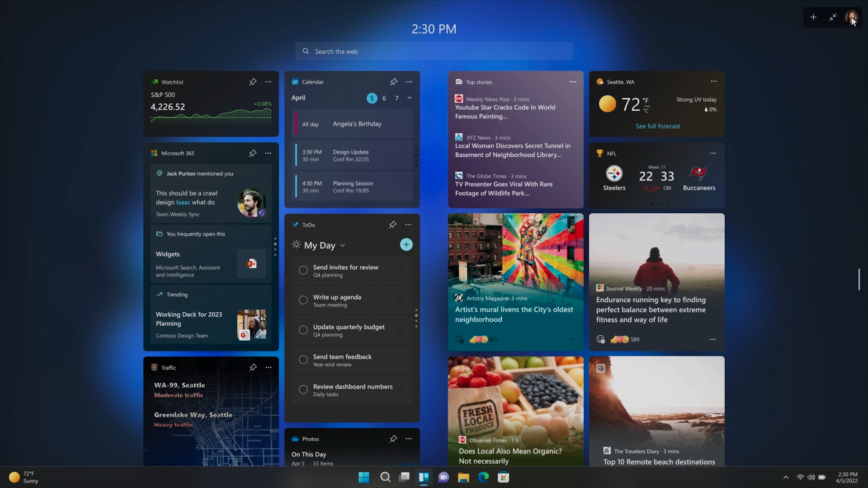
Task: Open the Weather widget overflow menu
Action: (713, 81)
